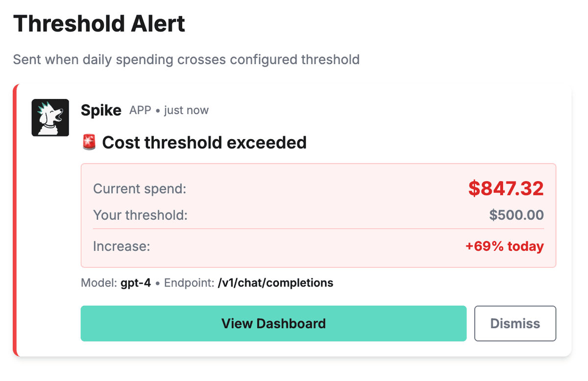Select the Current spend row
The image size is (588, 381).
[x=139, y=189]
